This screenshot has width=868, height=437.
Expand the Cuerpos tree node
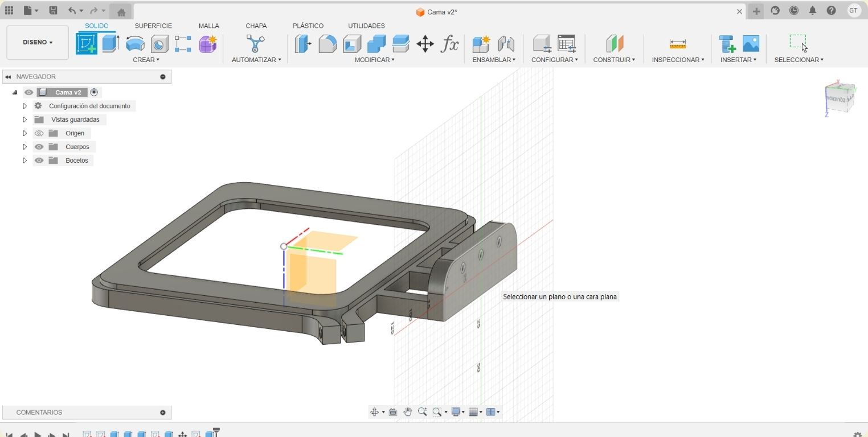tap(24, 147)
